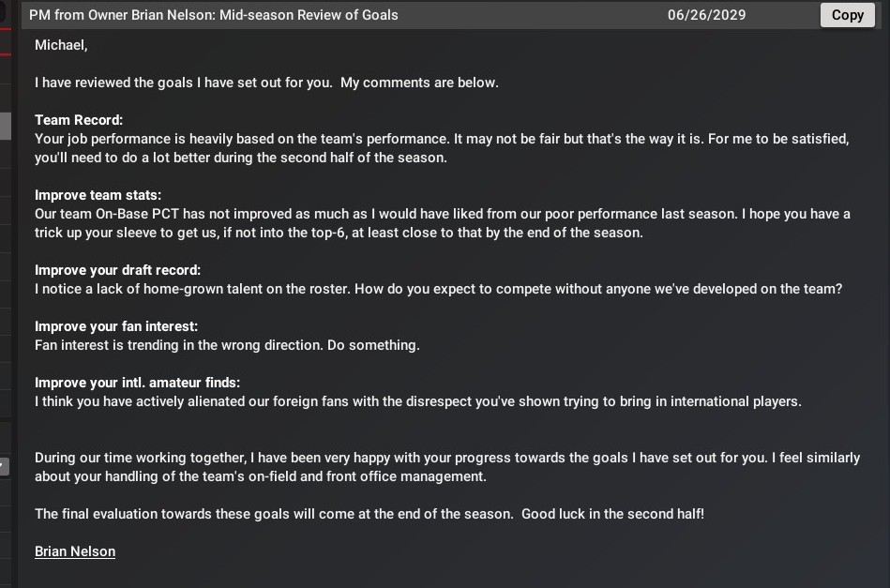Click the Team Record heading
Screen dimensions: 890x588
(x=79, y=120)
